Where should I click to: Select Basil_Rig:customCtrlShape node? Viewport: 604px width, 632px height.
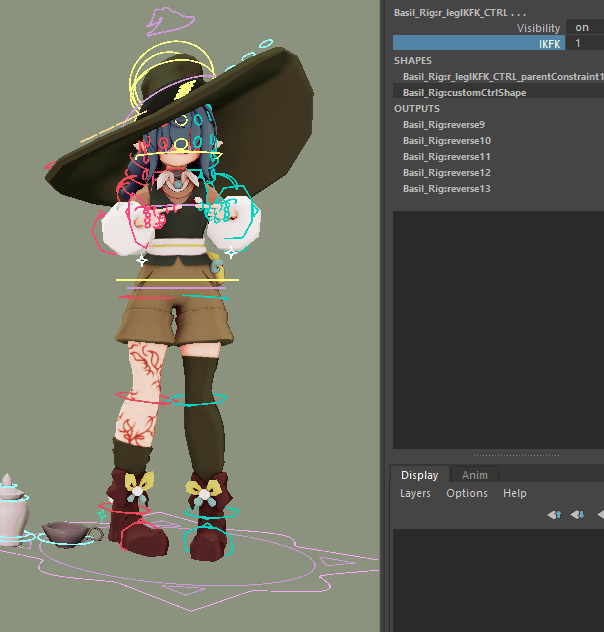click(x=464, y=92)
